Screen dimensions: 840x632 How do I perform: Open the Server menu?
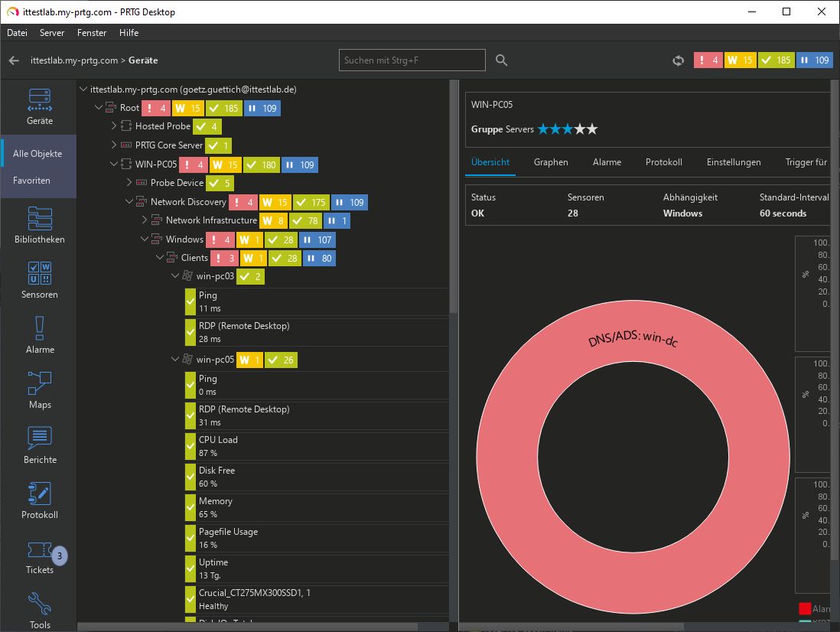click(x=52, y=33)
